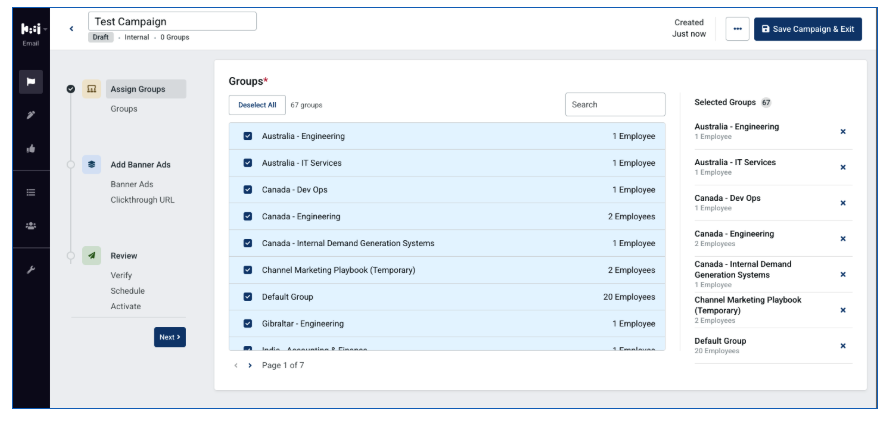Uncheck the Canada - Dev Ops checkbox

(x=248, y=190)
